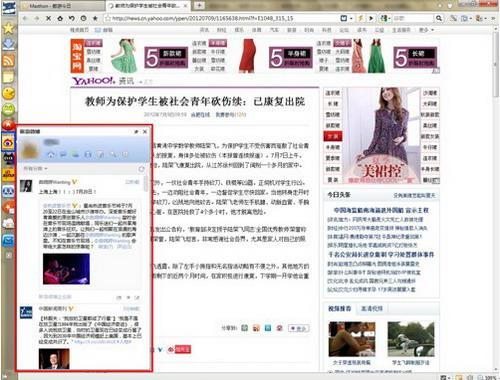Open the Sina Weibo eye sidebar icon
The width and height of the screenshot is (500, 380).
(x=8, y=143)
